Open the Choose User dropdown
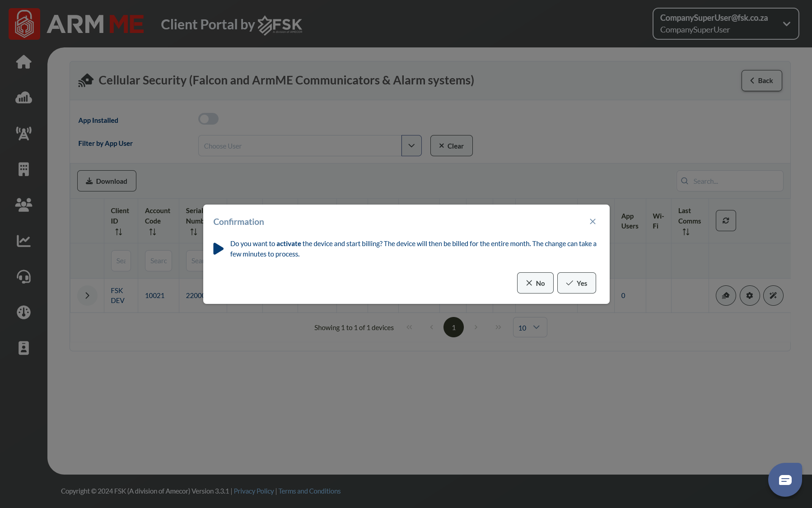 [x=411, y=146]
